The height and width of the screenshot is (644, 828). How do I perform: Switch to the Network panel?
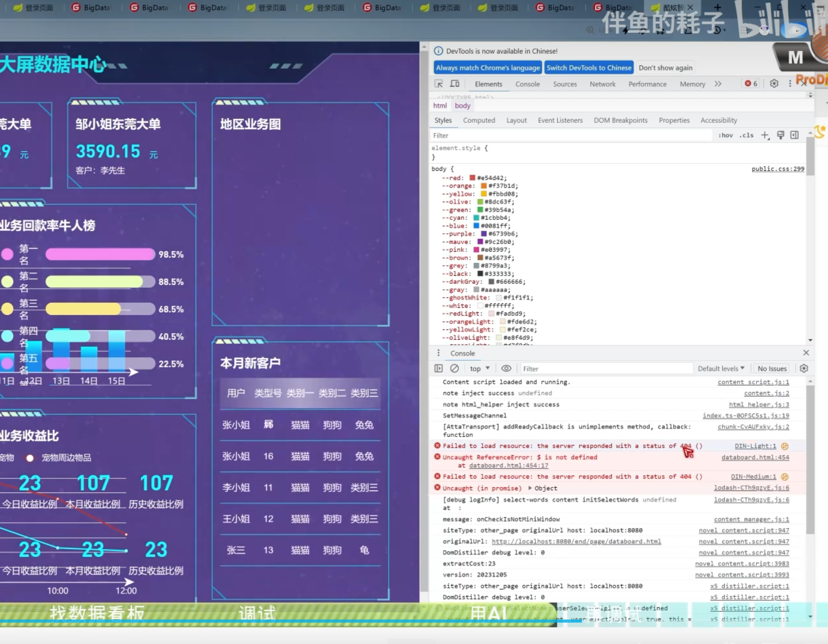602,84
